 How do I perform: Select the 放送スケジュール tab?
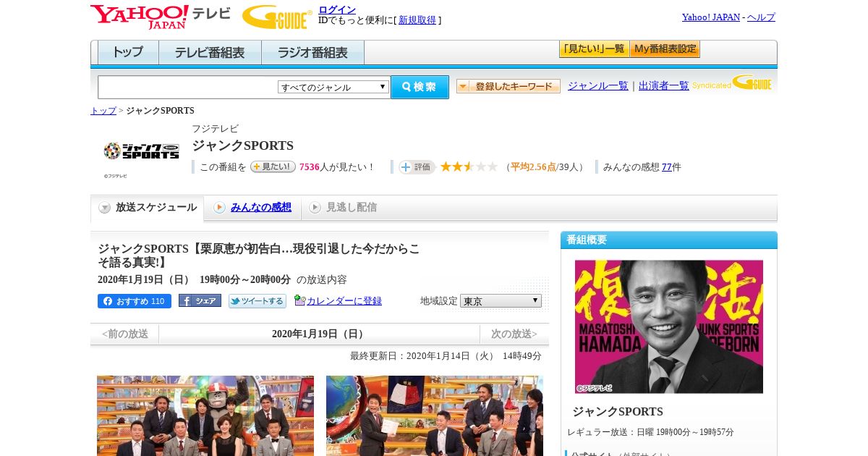pos(148,208)
